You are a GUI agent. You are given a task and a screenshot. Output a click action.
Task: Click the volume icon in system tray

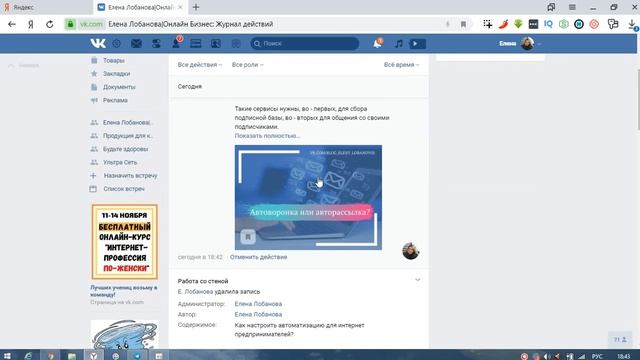pyautogui.click(x=547, y=356)
